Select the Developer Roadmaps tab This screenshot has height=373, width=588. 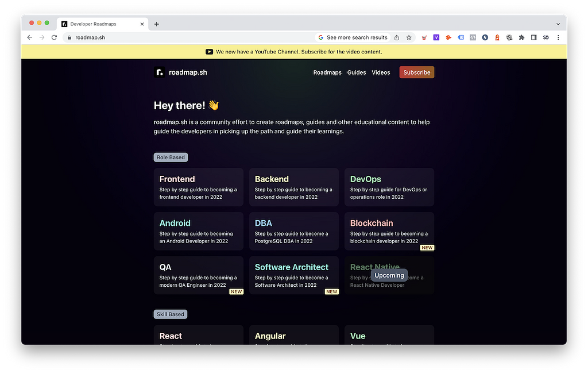pyautogui.click(x=102, y=24)
